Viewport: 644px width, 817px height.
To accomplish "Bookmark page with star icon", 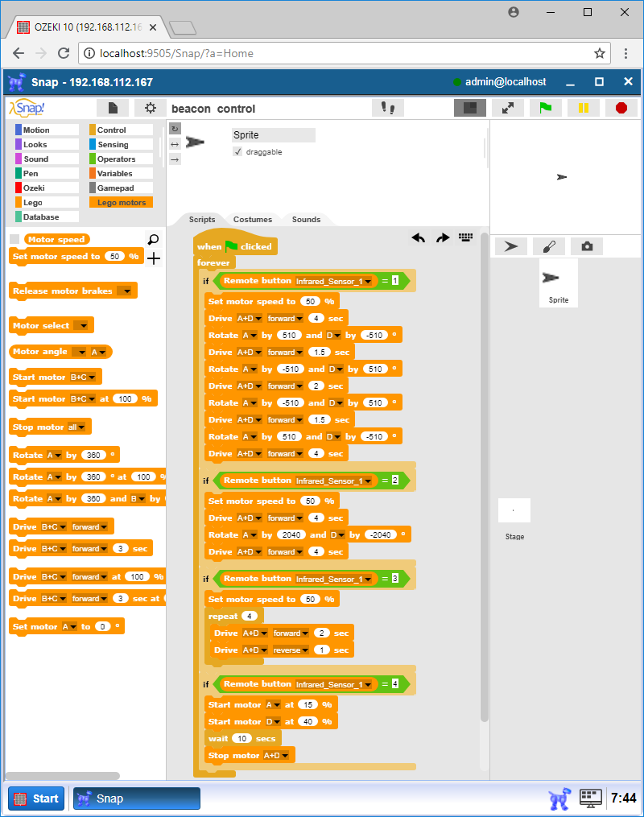I will [599, 53].
